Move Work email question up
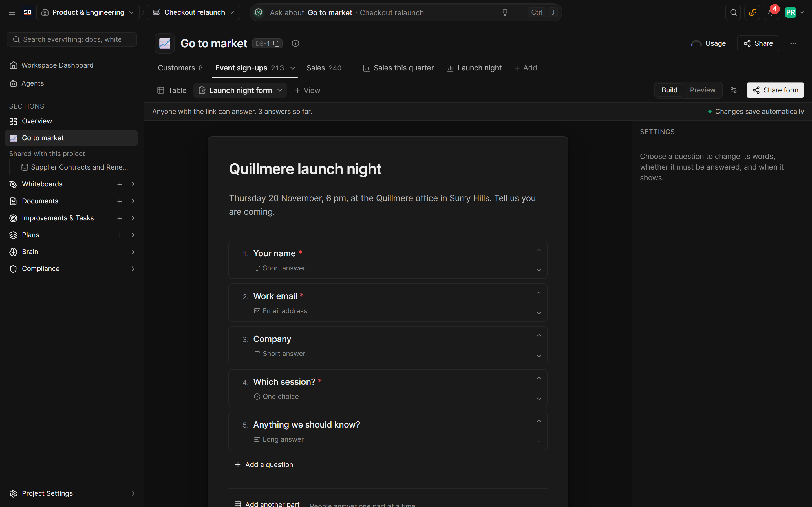This screenshot has width=812, height=507. [x=539, y=293]
